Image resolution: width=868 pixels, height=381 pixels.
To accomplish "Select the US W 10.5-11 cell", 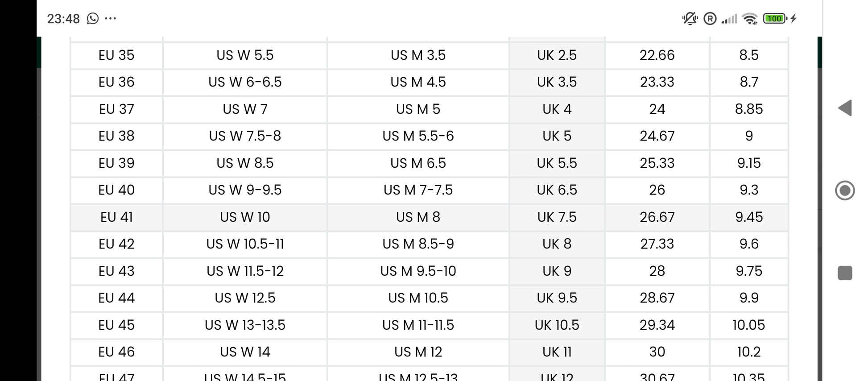I will click(x=245, y=244).
